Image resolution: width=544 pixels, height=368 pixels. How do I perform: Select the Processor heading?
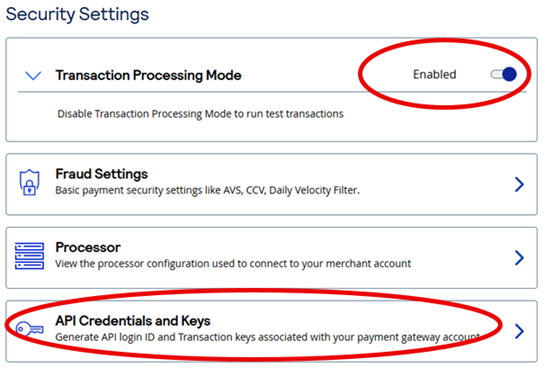88,247
